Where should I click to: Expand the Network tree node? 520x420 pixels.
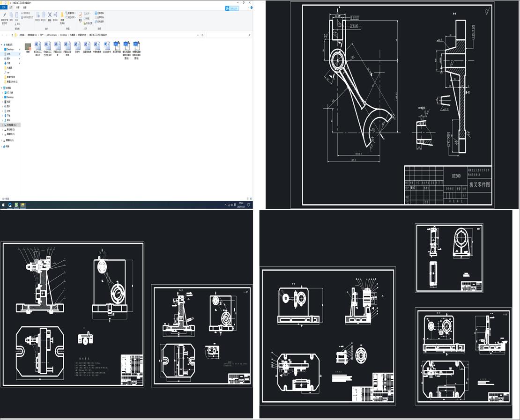pos(2,146)
